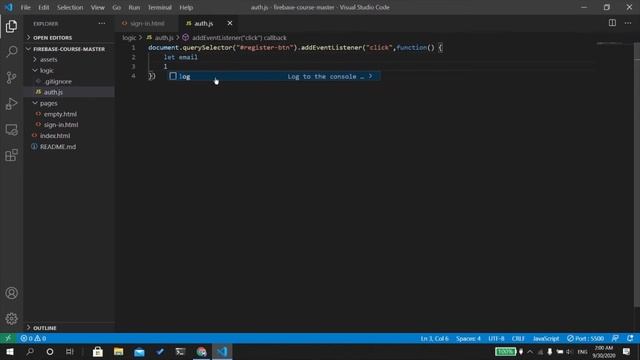The image size is (640, 360).
Task: Open .gitignore in the explorer
Action: point(69,82)
